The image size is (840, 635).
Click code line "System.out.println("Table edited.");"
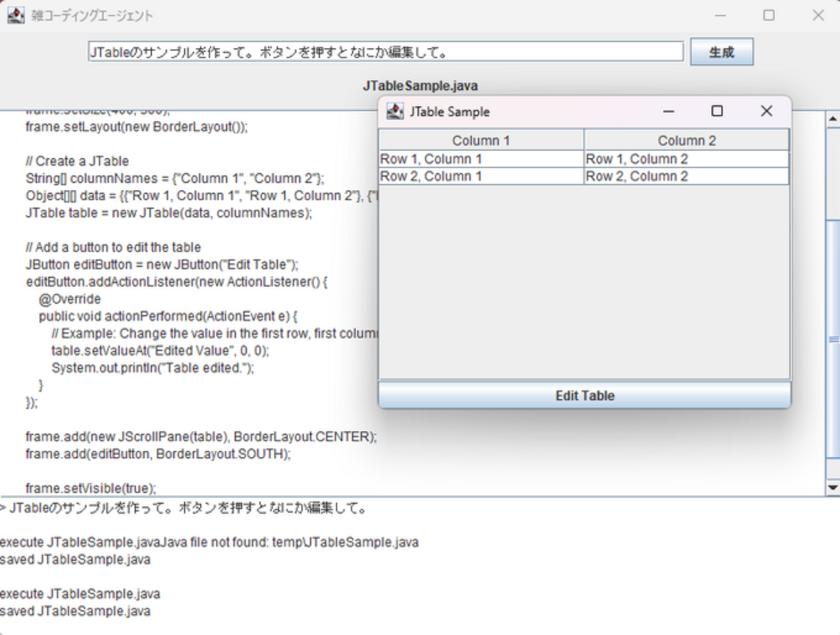pyautogui.click(x=153, y=368)
